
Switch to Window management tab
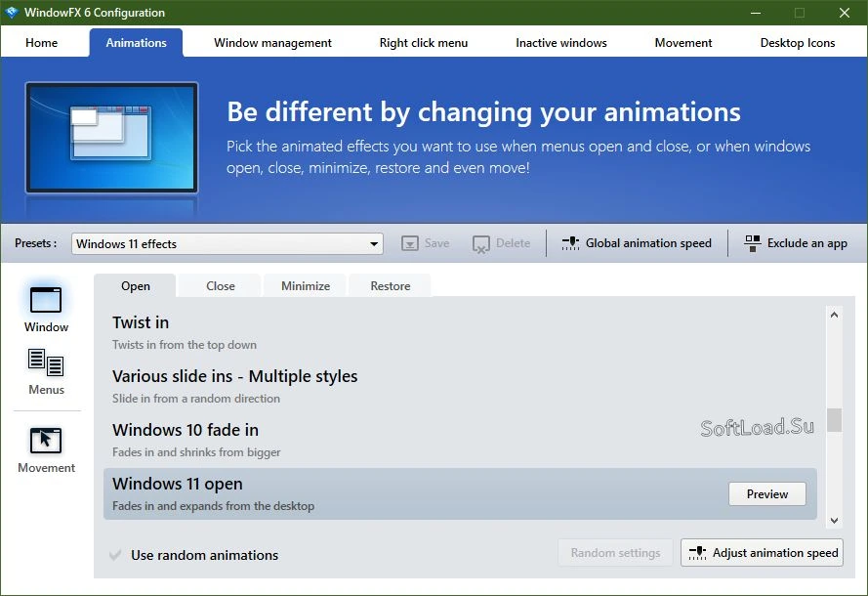(273, 43)
